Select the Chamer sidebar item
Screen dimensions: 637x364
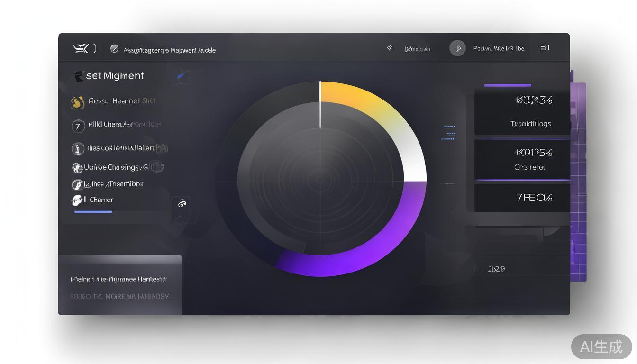coord(101,200)
